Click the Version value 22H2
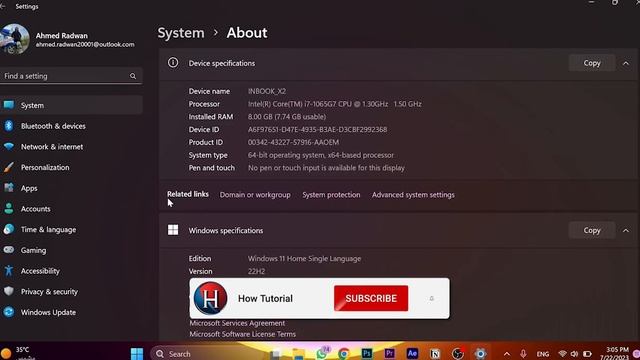The height and width of the screenshot is (360, 640). 256,271
